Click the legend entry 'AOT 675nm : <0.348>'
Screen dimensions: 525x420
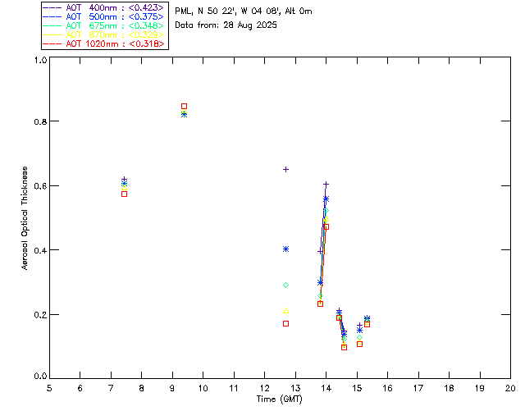(103, 25)
